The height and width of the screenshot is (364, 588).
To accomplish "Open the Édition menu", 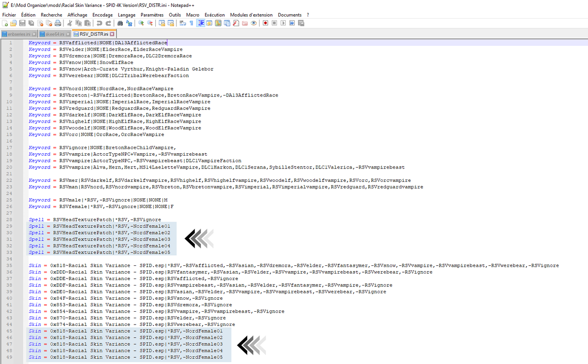I will (x=28, y=15).
